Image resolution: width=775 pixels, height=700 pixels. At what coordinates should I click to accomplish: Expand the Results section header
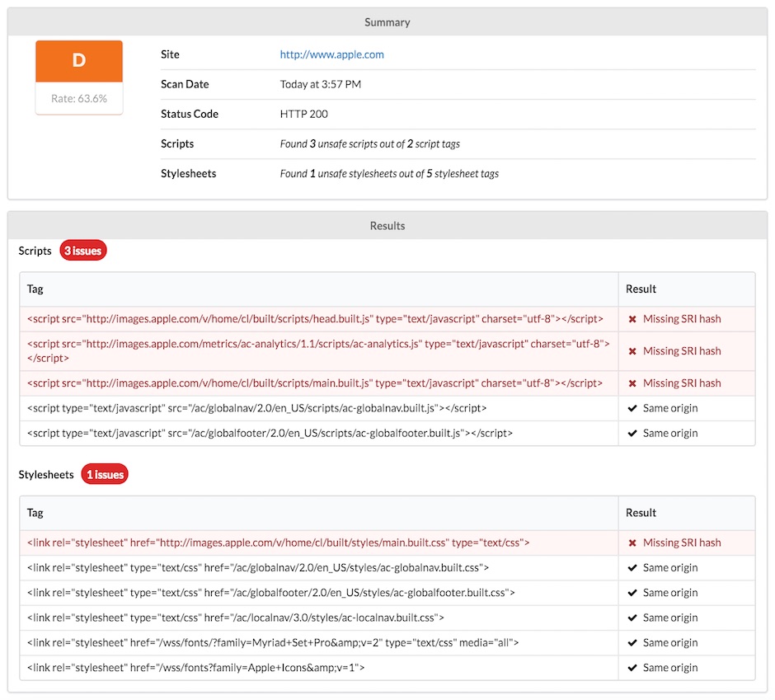[387, 225]
